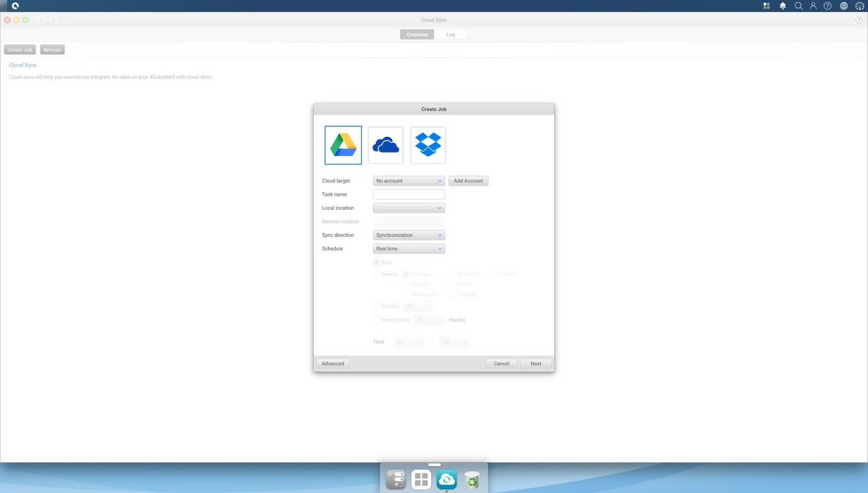Toggle the Monday checkbox

pyautogui.click(x=406, y=274)
